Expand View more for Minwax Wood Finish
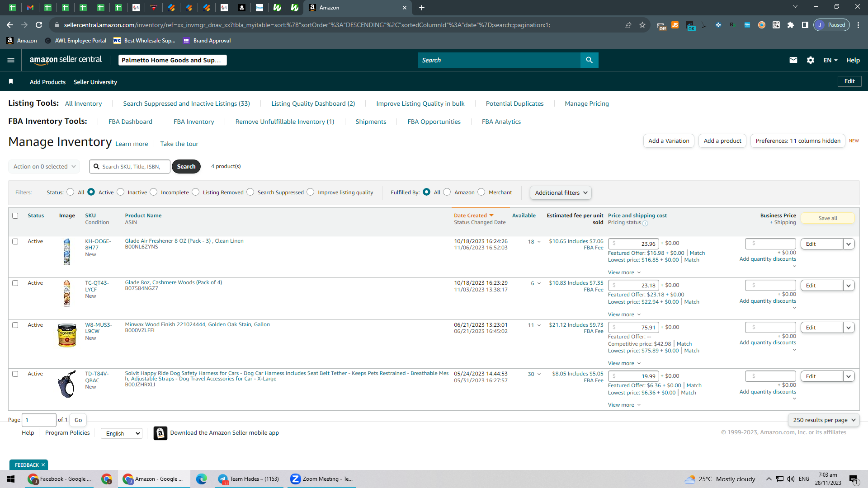868x488 pixels. (x=624, y=363)
